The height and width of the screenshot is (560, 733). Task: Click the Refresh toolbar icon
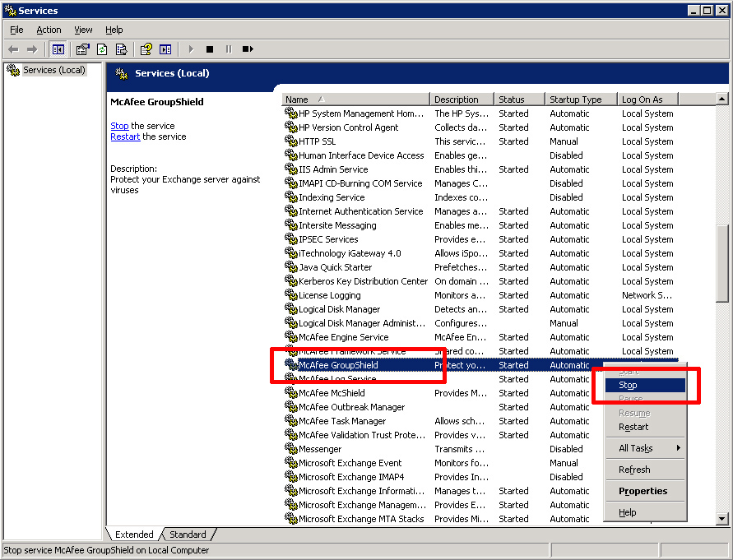(102, 49)
